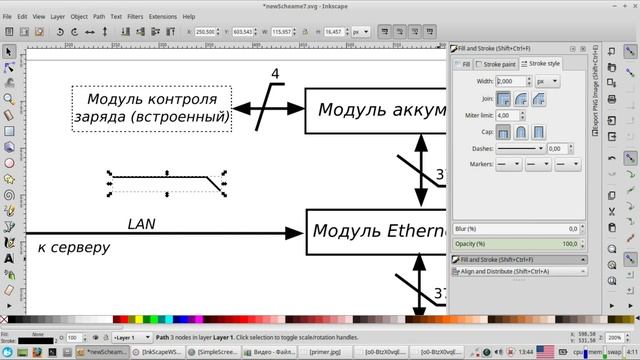Select Butt cap style
640x360 pixels.
[503, 132]
